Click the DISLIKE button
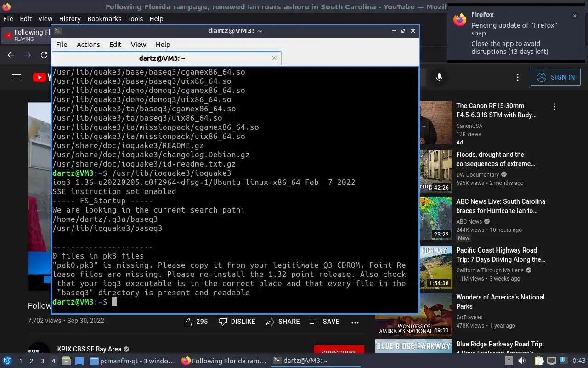588x368 pixels. [237, 322]
